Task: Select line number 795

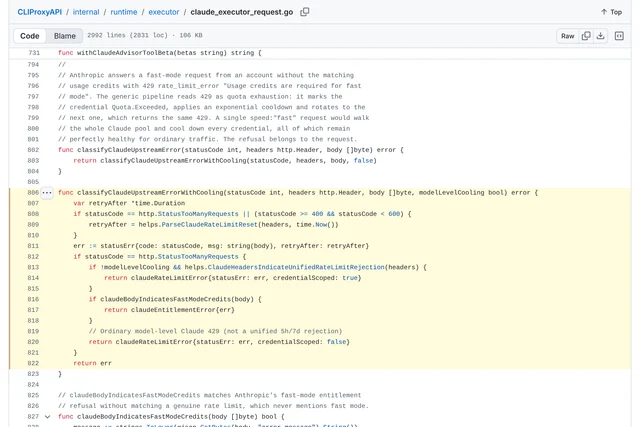Action: coord(33,76)
